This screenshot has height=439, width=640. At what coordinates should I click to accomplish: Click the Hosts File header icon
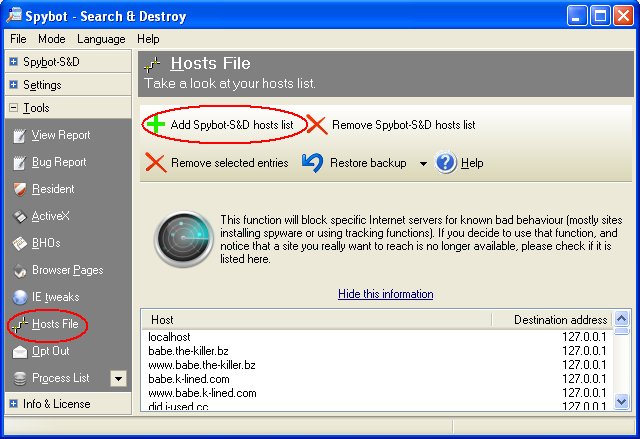pyautogui.click(x=153, y=64)
